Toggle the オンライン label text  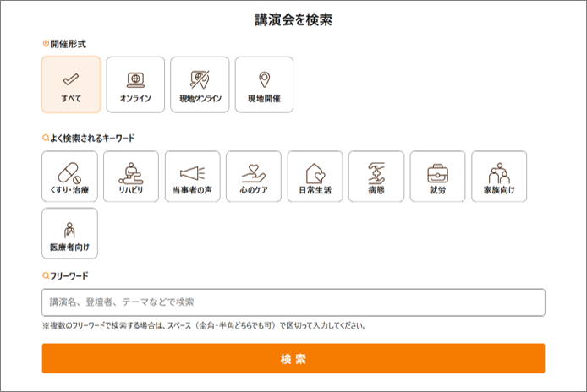[x=135, y=98]
